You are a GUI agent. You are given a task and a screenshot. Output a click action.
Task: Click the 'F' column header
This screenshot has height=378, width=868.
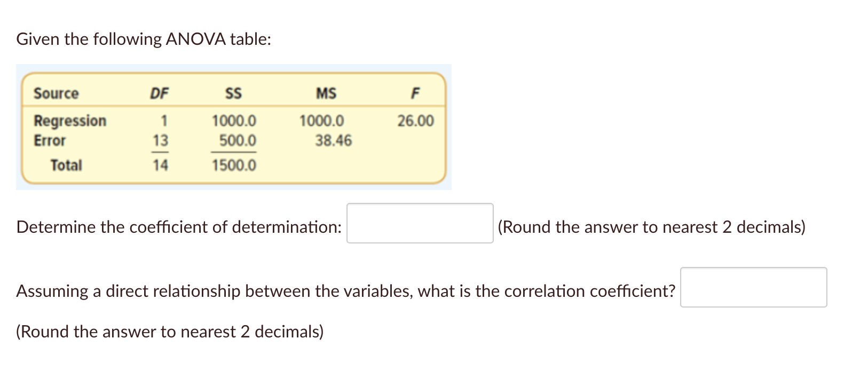[x=415, y=93]
